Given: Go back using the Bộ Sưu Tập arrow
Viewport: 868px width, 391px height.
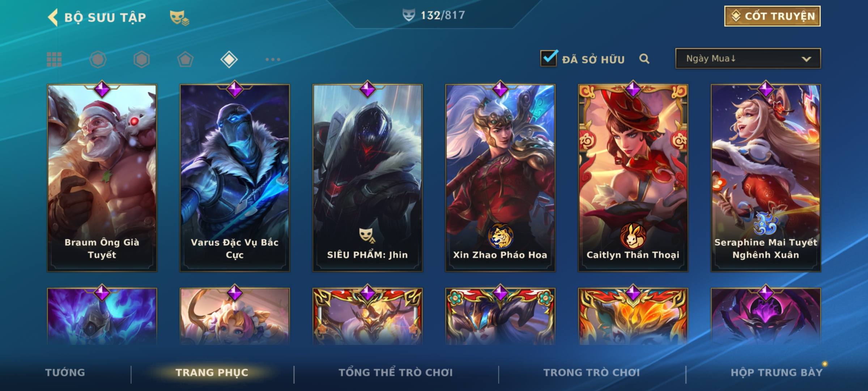Looking at the screenshot, I should [x=53, y=17].
